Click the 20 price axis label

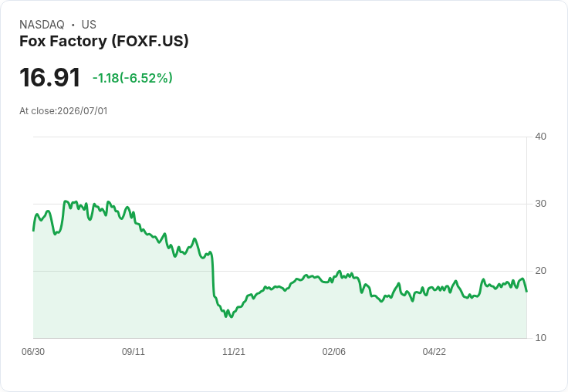pos(540,271)
